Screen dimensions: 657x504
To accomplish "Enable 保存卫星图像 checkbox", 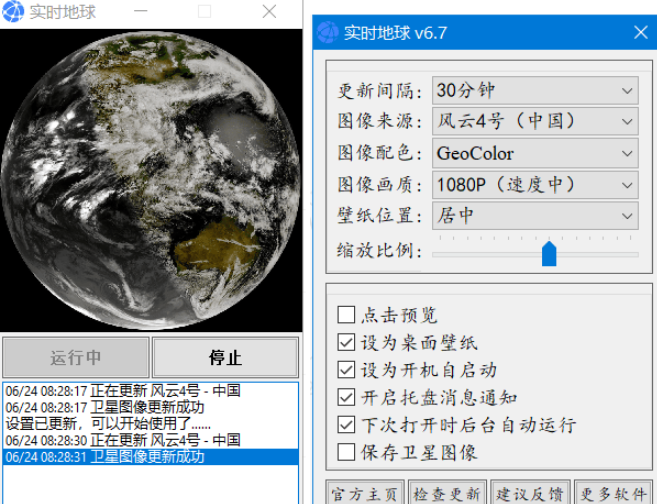I will click(x=346, y=452).
